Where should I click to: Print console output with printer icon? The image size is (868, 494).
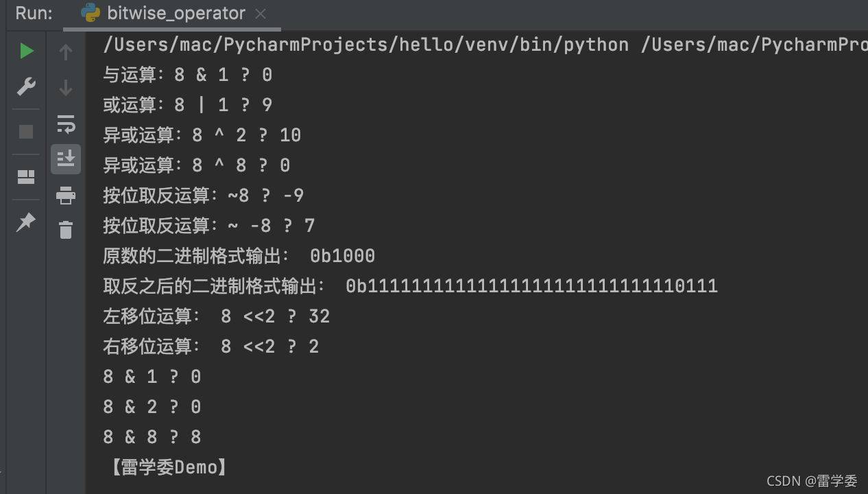point(66,196)
